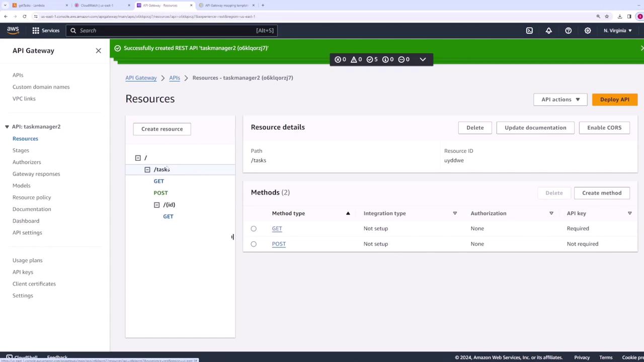Open the POST method link in table
This screenshot has height=362, width=644.
click(279, 244)
